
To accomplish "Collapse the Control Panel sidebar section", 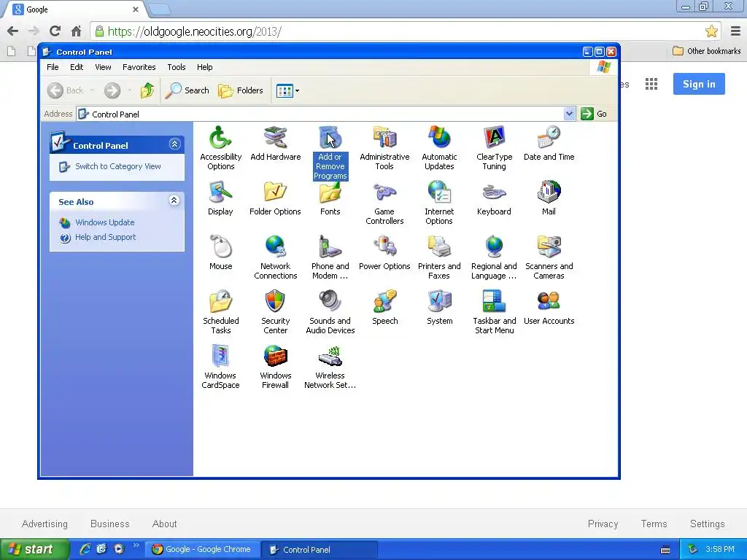I will coord(174,144).
